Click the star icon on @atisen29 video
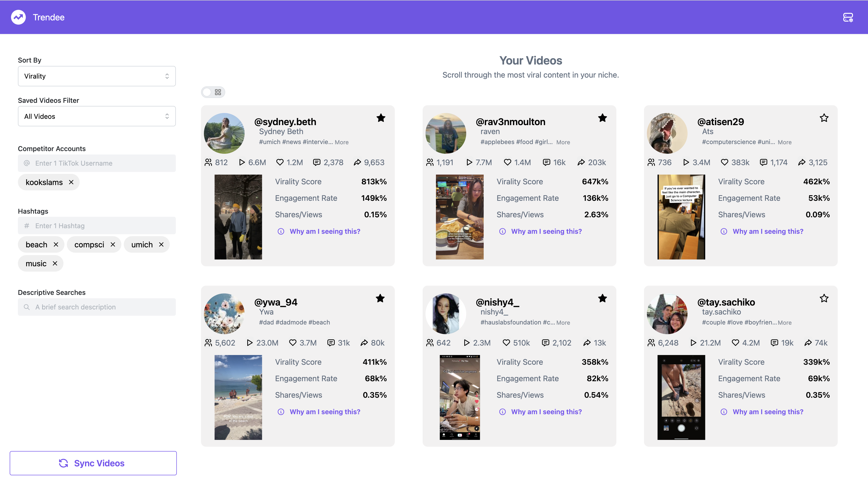 824,118
